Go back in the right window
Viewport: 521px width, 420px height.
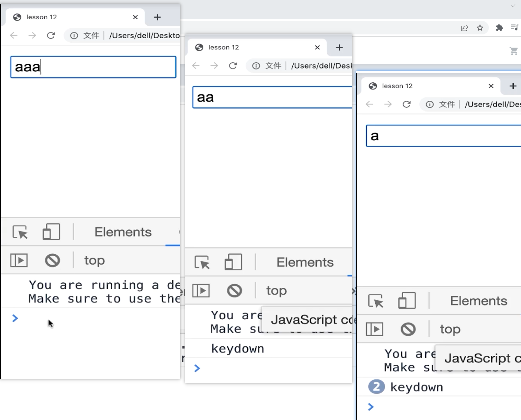[x=370, y=104]
